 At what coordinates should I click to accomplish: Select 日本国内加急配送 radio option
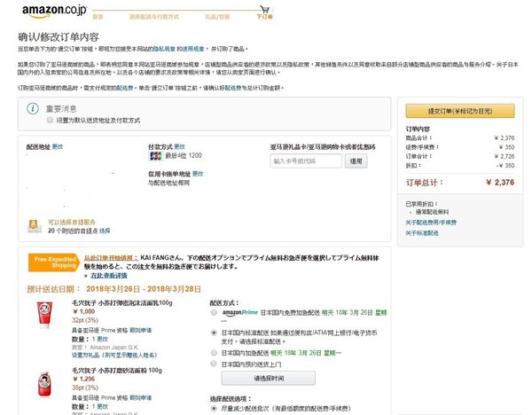[214, 352]
